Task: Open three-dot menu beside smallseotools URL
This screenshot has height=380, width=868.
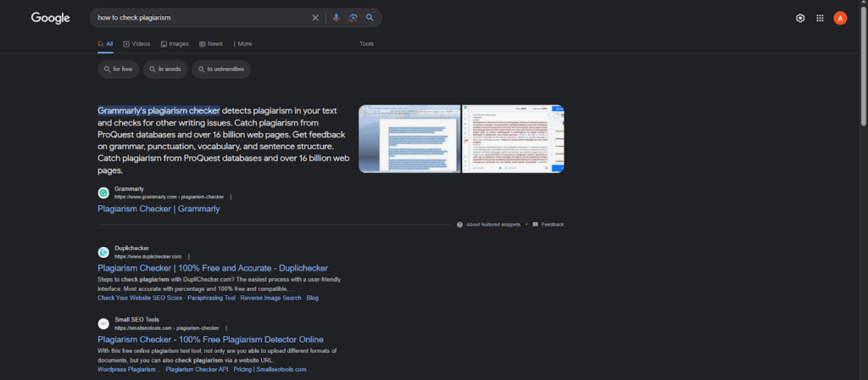Action: click(225, 328)
